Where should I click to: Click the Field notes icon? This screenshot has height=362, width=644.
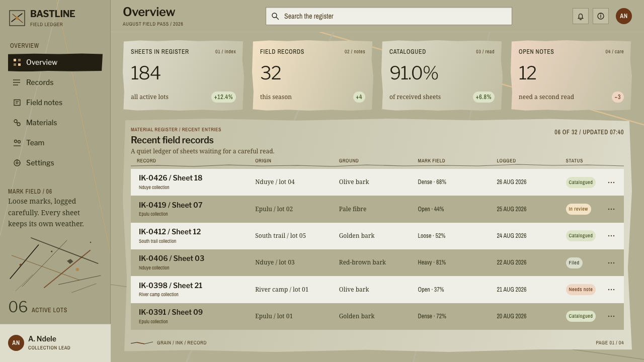click(x=17, y=103)
